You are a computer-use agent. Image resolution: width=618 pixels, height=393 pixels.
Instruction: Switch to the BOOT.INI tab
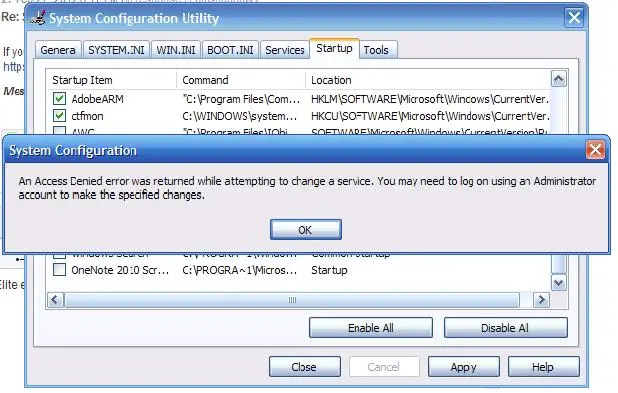click(230, 50)
